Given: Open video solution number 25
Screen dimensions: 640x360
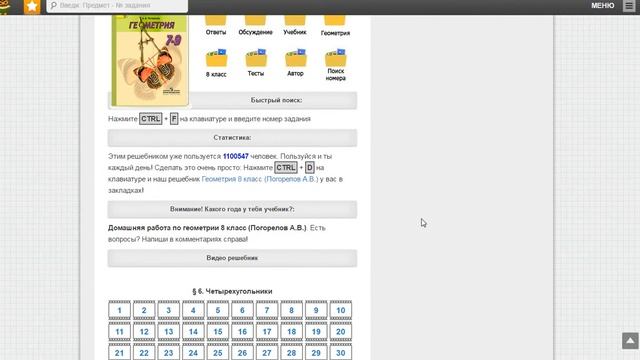Looking at the screenshot, I should click(218, 352).
